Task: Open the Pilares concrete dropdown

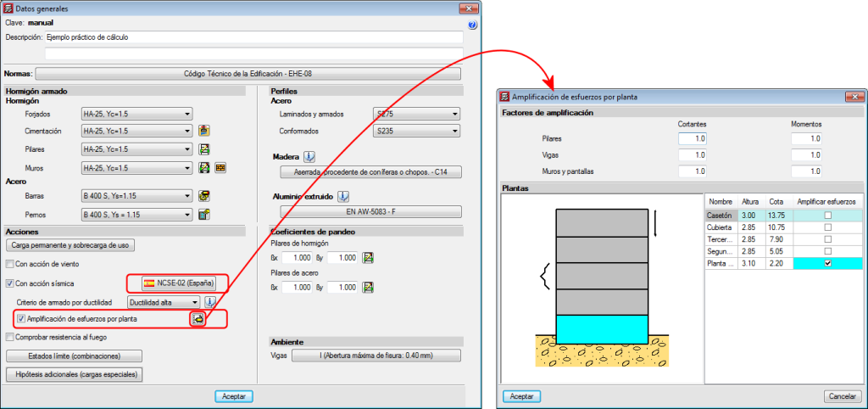Action: pyautogui.click(x=136, y=149)
